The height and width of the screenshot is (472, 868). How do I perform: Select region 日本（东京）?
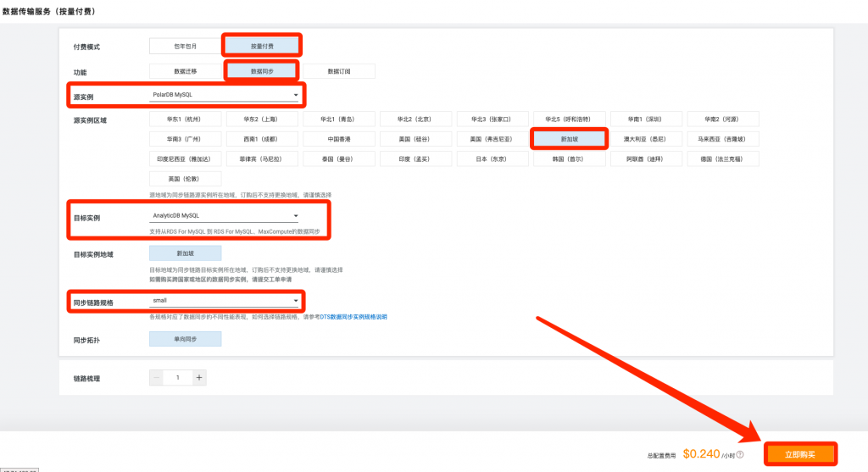[492, 158]
